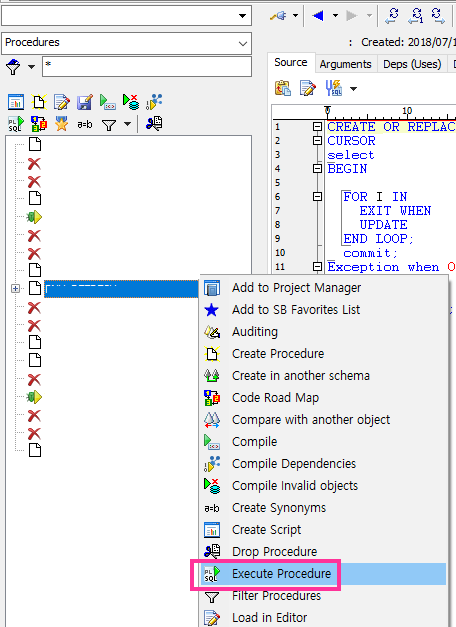The image size is (456, 627).
Task: Switch to the Arguments tab
Action: pos(346,64)
